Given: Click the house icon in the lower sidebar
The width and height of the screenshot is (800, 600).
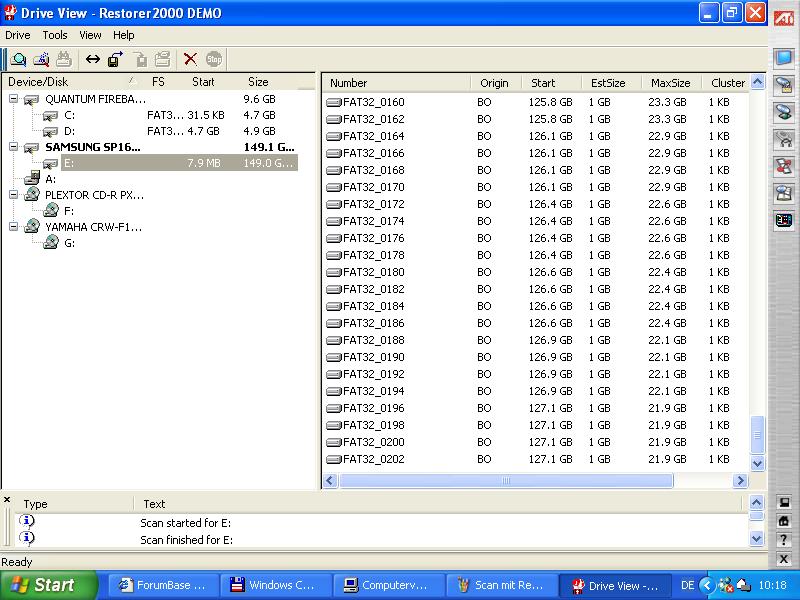Looking at the screenshot, I should [784, 521].
